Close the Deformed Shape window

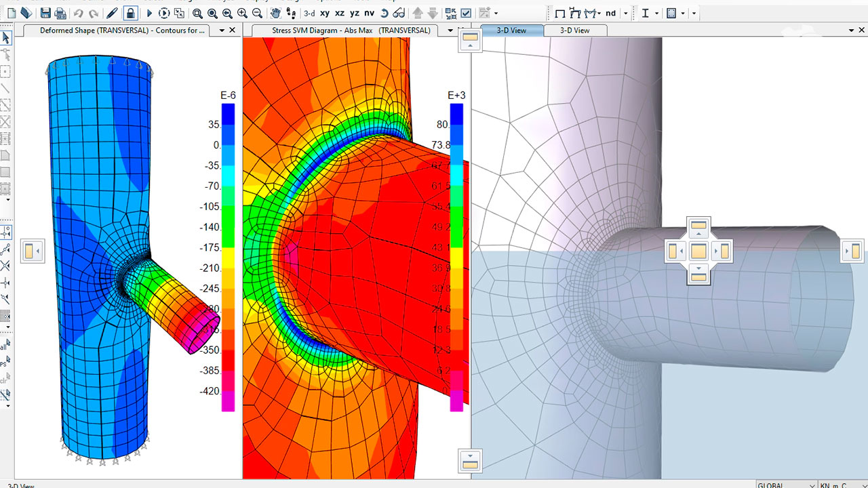click(x=233, y=30)
